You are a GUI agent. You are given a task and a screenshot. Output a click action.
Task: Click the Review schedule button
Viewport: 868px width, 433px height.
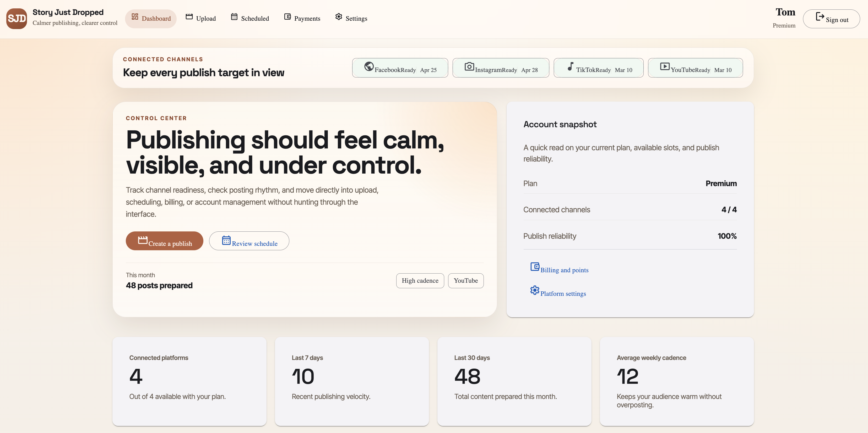[x=249, y=241]
